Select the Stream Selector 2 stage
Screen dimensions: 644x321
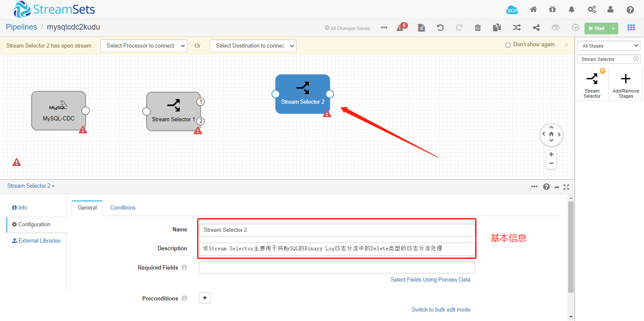(x=303, y=94)
